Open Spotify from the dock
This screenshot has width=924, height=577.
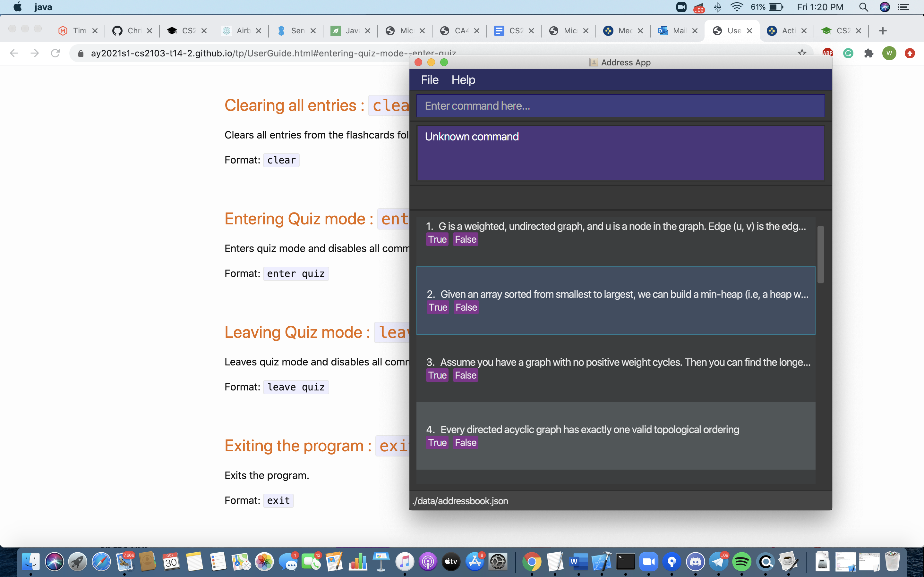741,562
